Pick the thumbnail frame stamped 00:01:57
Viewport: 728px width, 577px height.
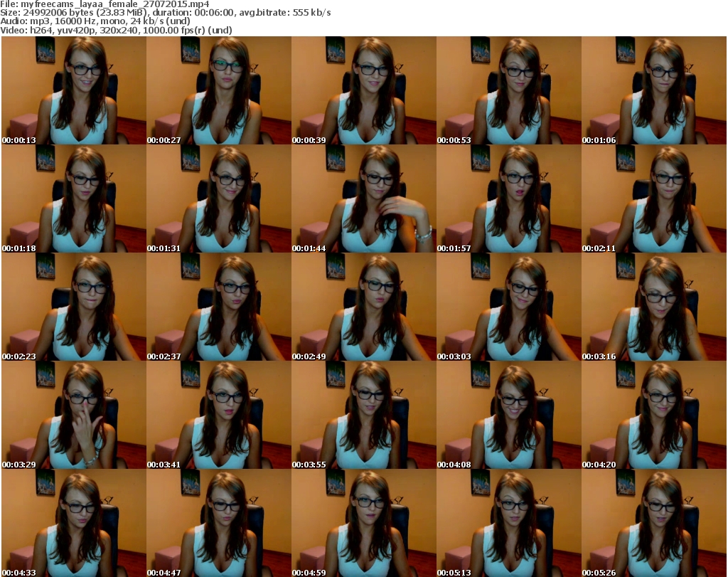click(x=509, y=198)
